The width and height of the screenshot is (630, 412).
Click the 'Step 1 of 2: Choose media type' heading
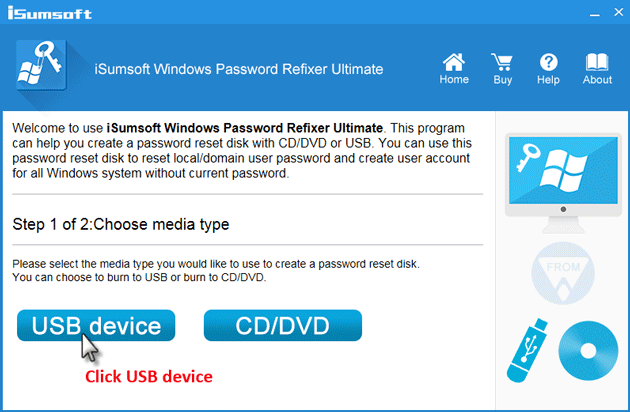(121, 224)
